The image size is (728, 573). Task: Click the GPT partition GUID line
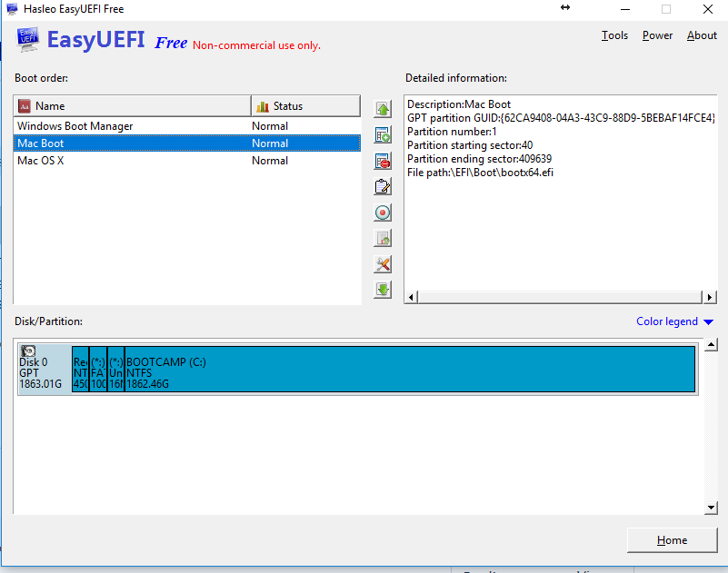561,118
